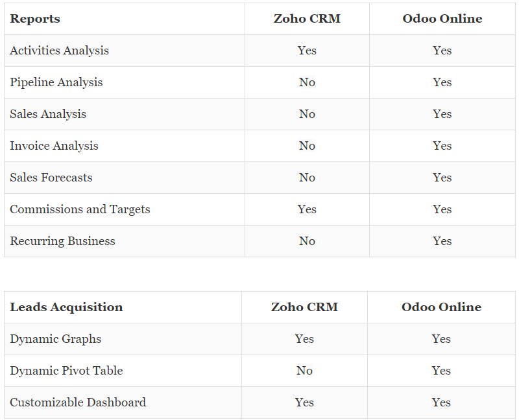Viewport: 519px width, 420px height.
Task: Select the Sales Forecasts row label
Action: (51, 178)
